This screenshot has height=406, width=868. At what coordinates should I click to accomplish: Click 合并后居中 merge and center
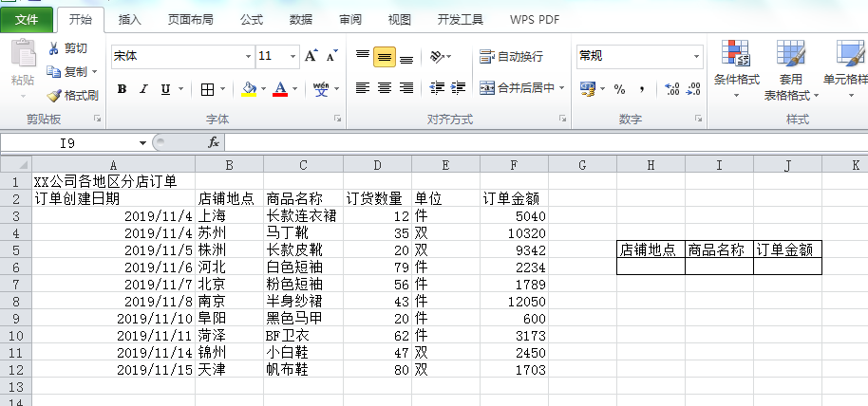click(x=517, y=88)
